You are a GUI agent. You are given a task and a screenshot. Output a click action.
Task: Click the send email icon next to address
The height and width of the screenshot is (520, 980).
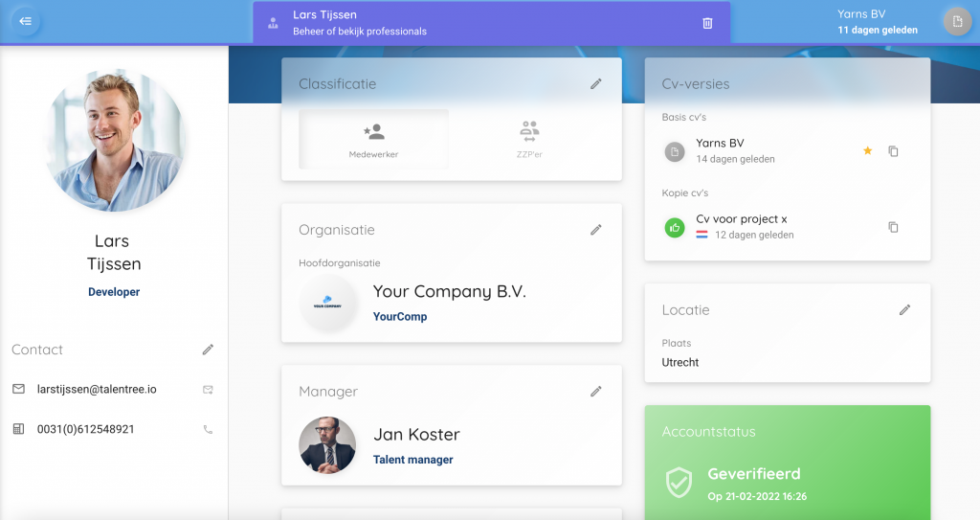(208, 390)
